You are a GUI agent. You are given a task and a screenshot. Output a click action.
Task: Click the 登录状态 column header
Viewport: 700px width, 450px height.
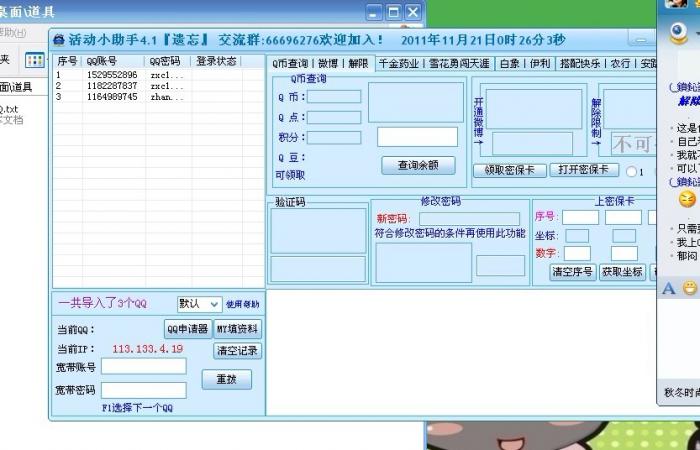(217, 61)
